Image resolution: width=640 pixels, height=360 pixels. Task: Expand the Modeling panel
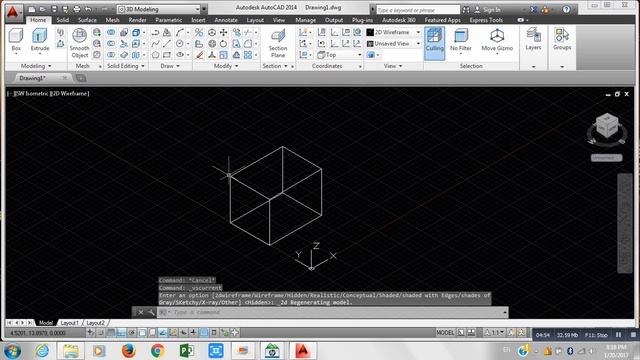[x=36, y=66]
